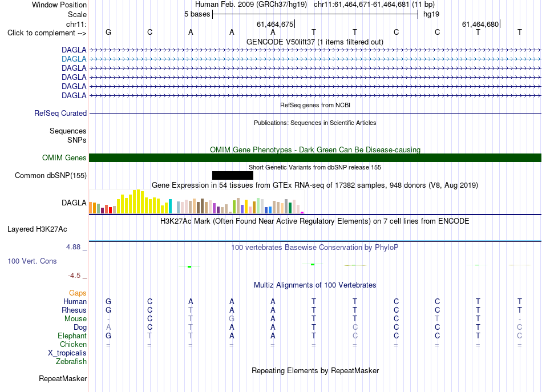542x392 pixels.
Task: Click 'Repeating Elements by RepeatMasker' title
Action: (x=315, y=371)
